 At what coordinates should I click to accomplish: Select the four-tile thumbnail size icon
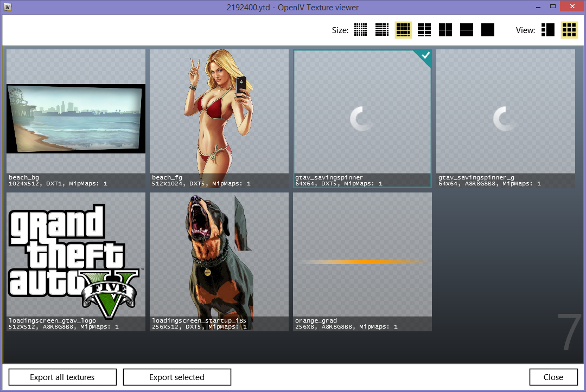point(445,30)
